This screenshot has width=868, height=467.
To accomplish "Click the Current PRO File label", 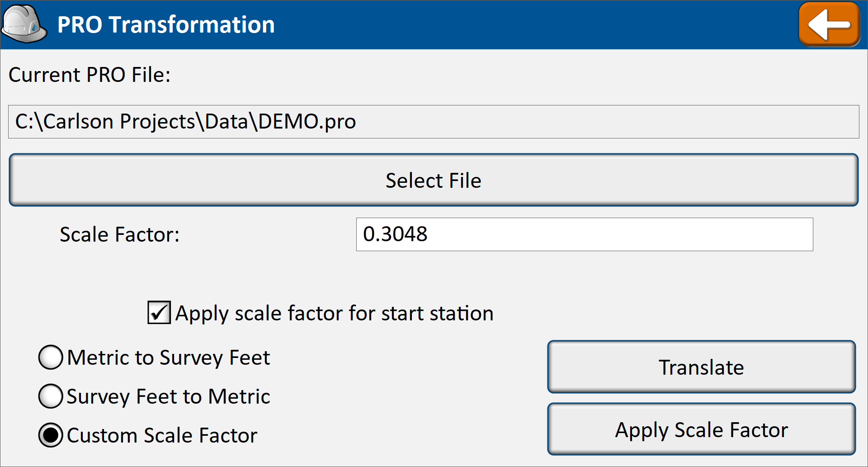I will coord(90,75).
